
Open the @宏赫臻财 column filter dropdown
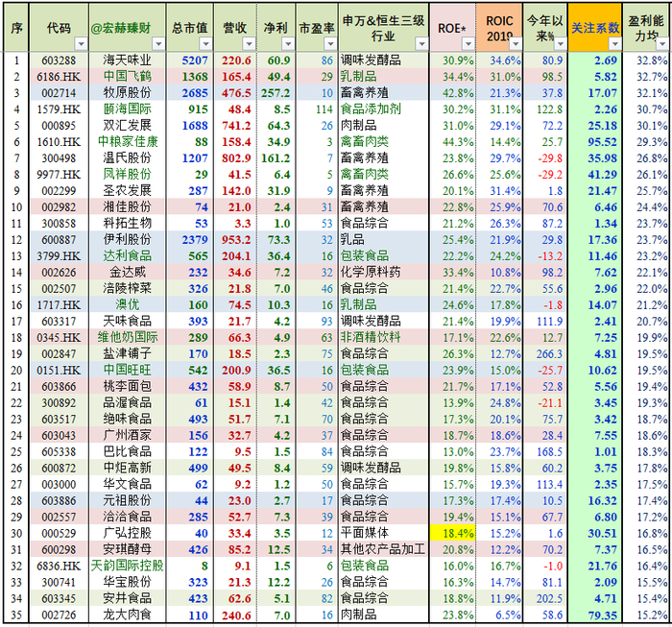[x=158, y=44]
